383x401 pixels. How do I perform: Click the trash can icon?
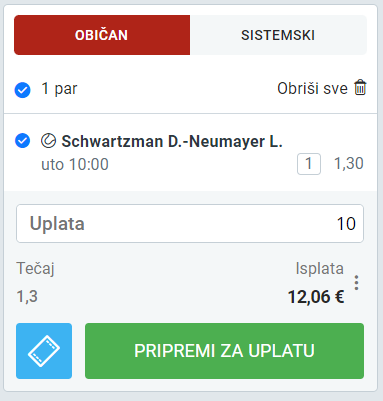point(360,88)
